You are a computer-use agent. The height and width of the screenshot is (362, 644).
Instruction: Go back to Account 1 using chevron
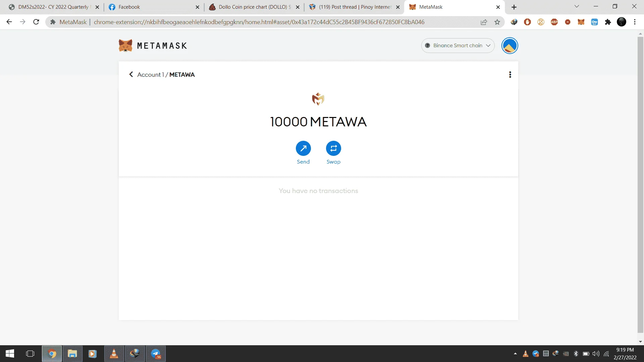[131, 74]
